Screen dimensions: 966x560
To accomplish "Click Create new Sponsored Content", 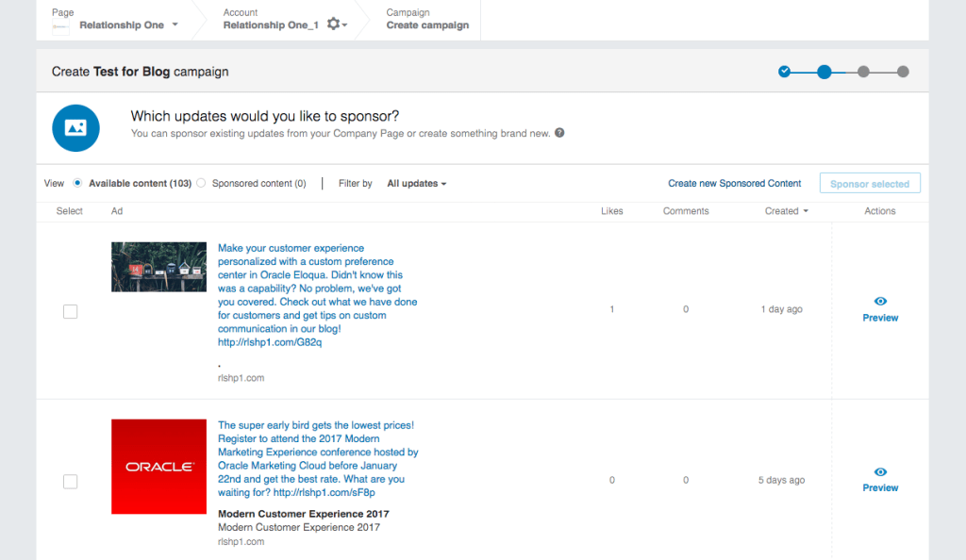I will point(735,183).
